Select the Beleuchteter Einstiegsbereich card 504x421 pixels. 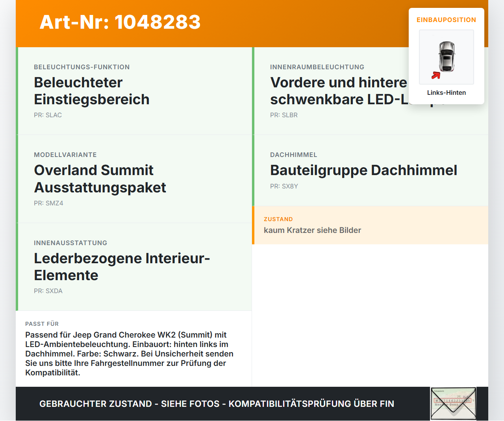click(x=134, y=91)
